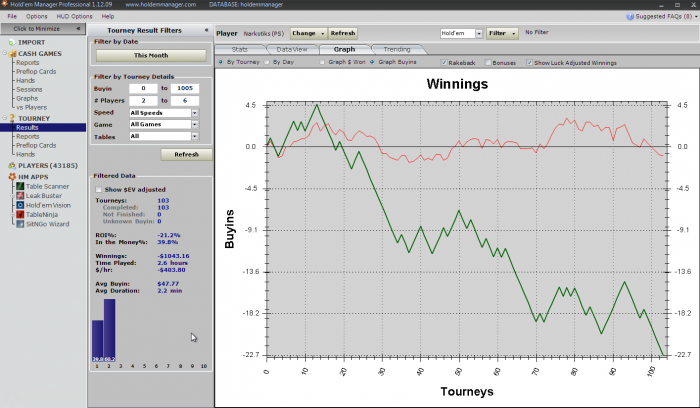The width and height of the screenshot is (700, 408).
Task: Click the Cash Games icon
Action: click(x=12, y=54)
